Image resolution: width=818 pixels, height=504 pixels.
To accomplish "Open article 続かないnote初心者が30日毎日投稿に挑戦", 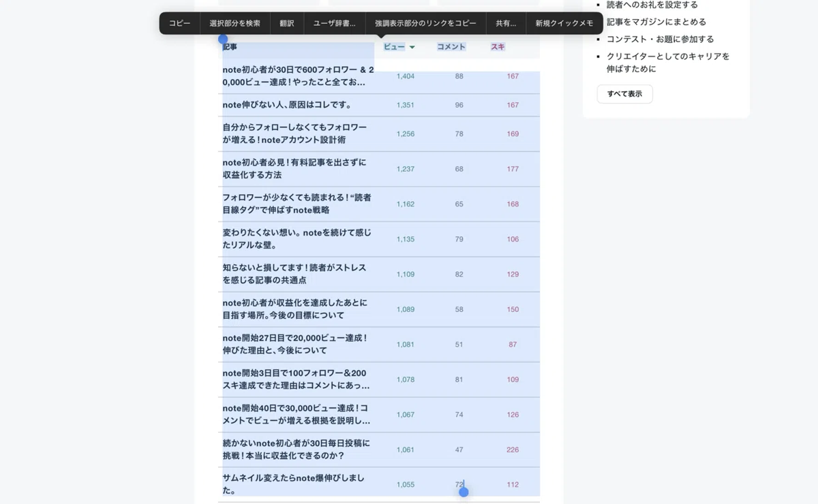I will click(x=296, y=450).
